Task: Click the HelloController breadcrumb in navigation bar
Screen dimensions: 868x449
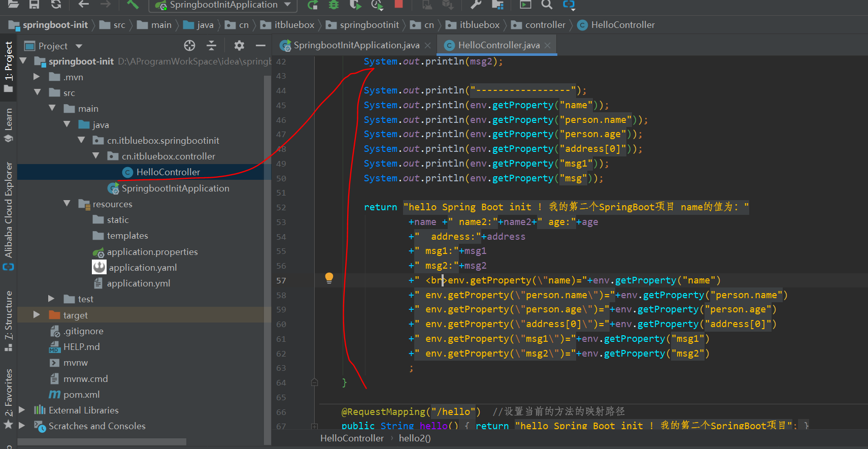Action: pyautogui.click(x=616, y=25)
